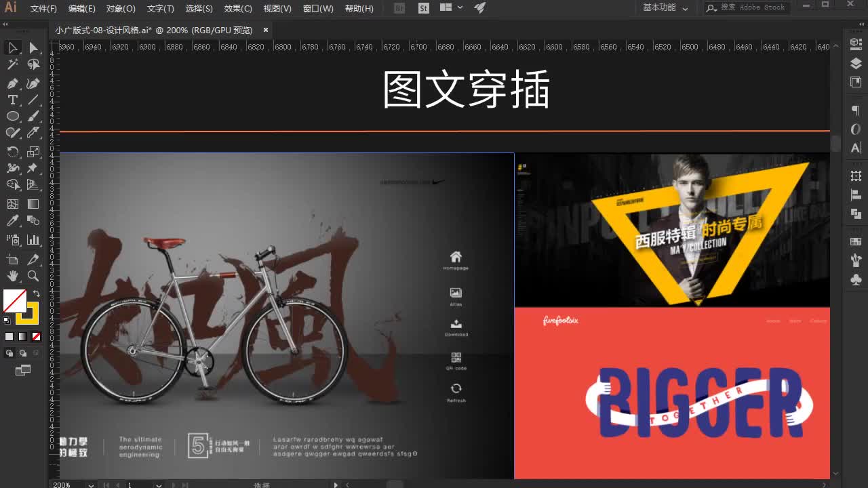Choose the Shape Builder tool
Image resolution: width=868 pixels, height=488 pixels.
pyautogui.click(x=12, y=184)
